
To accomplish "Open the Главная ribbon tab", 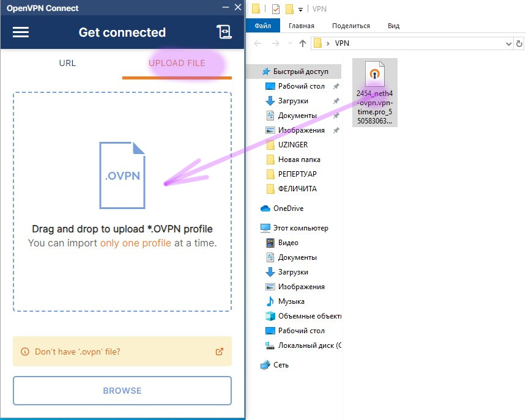I will (x=302, y=26).
